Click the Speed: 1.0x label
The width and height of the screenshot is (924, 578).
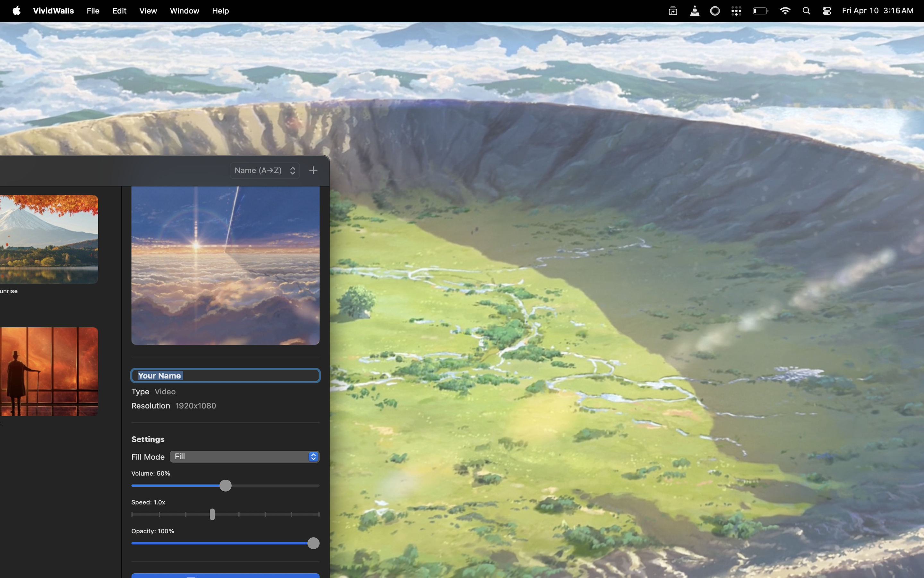pyautogui.click(x=148, y=502)
